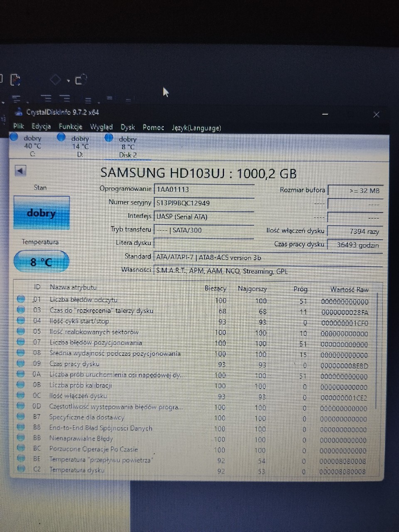
Task: Click status icon for Czas pracy dysku row
Action: 21,363
